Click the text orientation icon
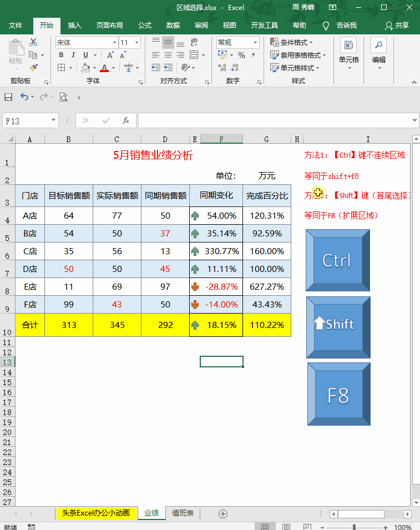The height and width of the screenshot is (530, 420). 185,68
